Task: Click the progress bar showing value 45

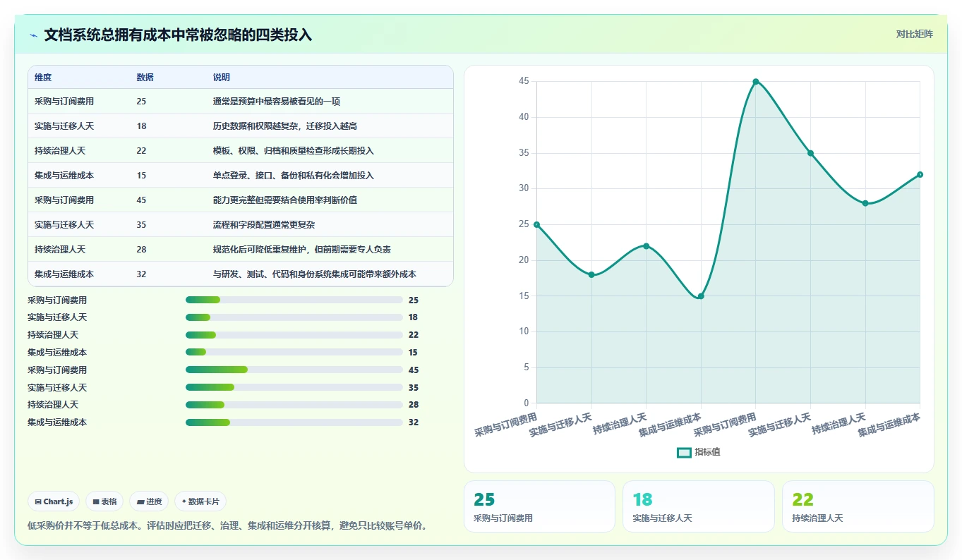Action: [x=294, y=370]
